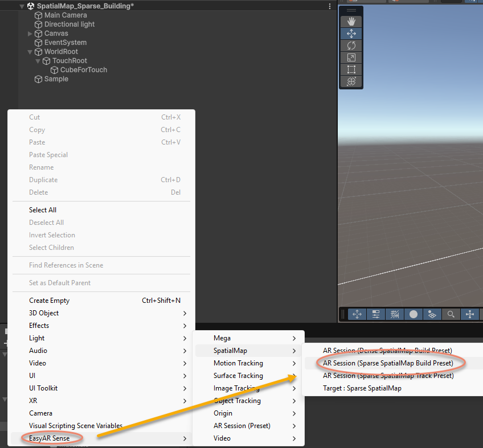Expand the Canvas object in hierarchy
This screenshot has width=483, height=448.
coord(30,34)
